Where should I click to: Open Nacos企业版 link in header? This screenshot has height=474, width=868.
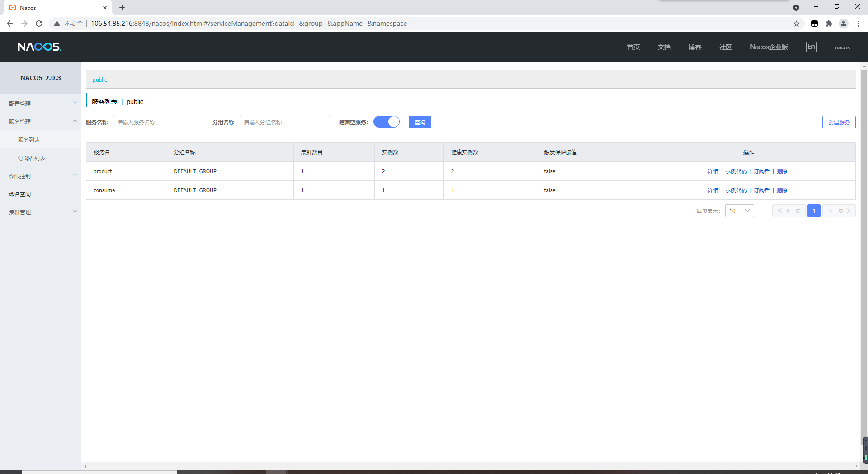pos(769,47)
